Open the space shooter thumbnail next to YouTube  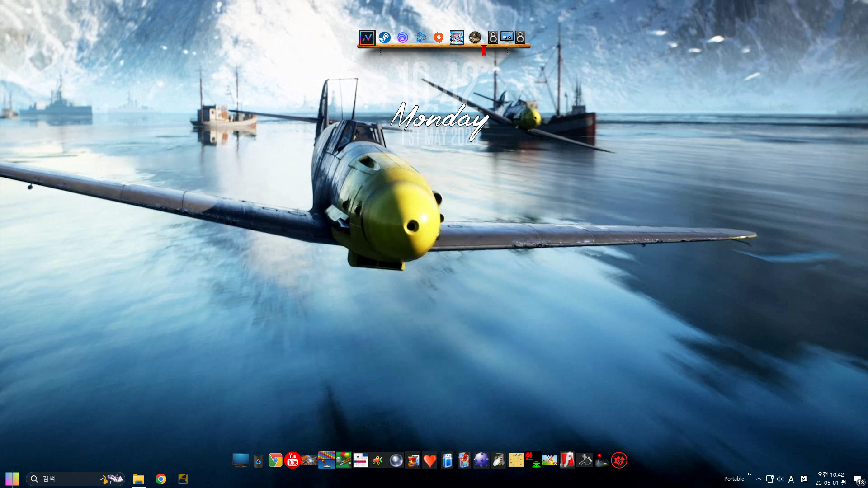click(309, 460)
